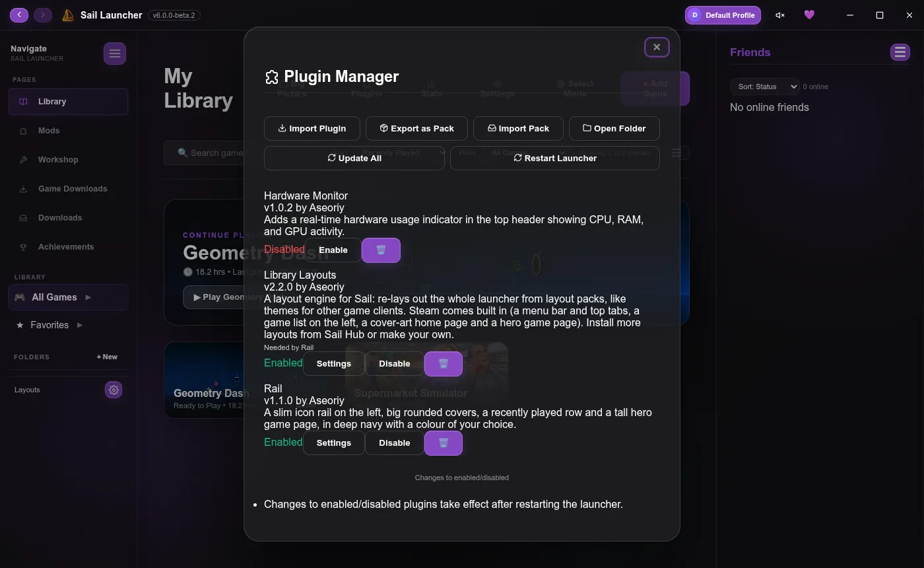This screenshot has height=568, width=924.
Task: Expand the Favorites arrow in sidebar
Action: coord(80,325)
